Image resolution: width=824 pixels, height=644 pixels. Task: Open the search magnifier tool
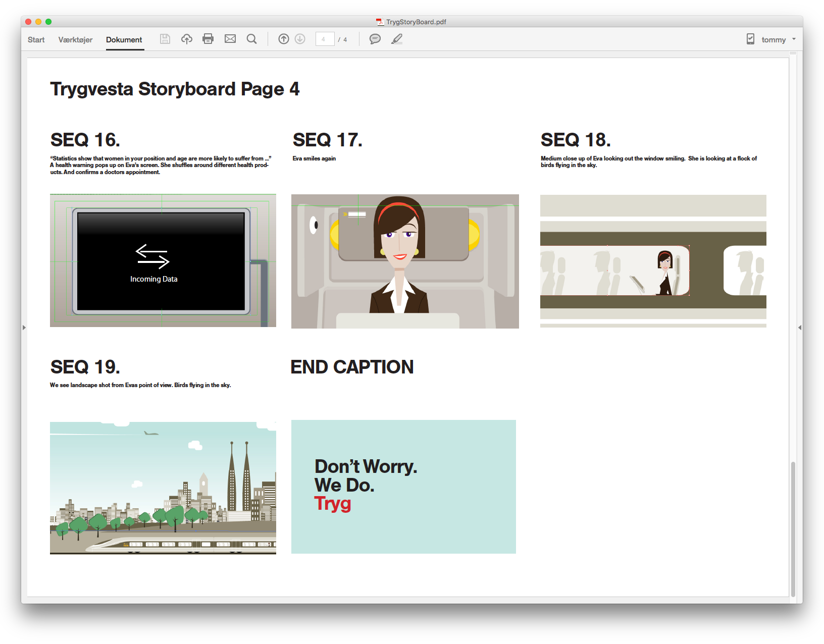click(x=251, y=39)
